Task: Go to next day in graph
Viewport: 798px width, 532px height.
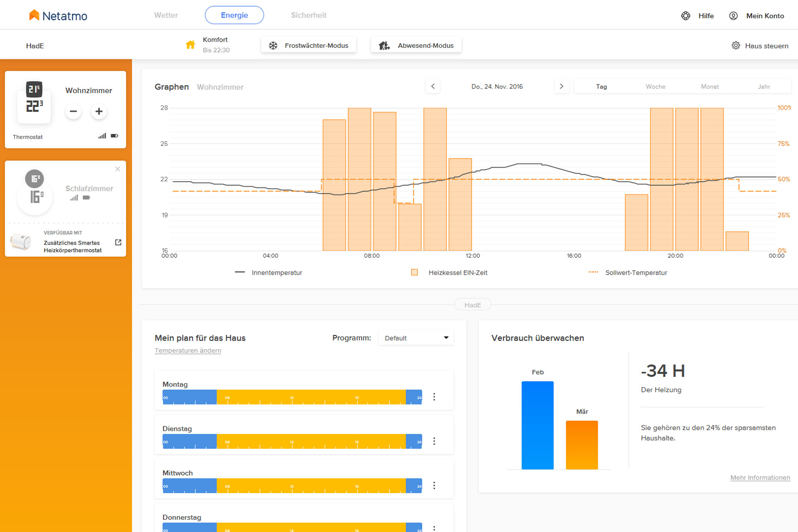Action: (562, 86)
